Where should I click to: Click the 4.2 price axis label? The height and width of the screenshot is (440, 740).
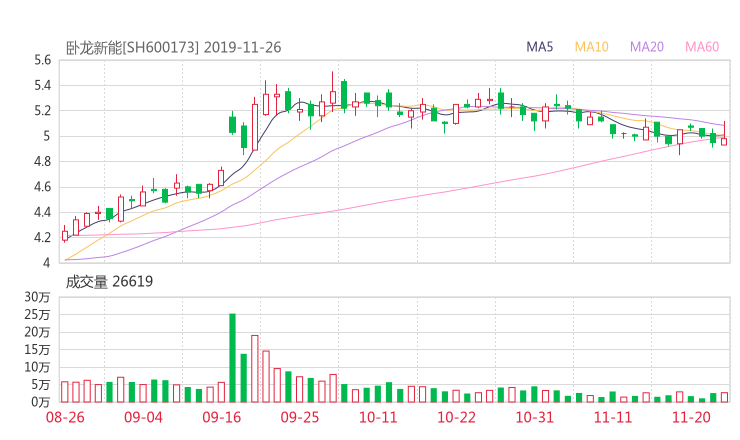coord(42,237)
